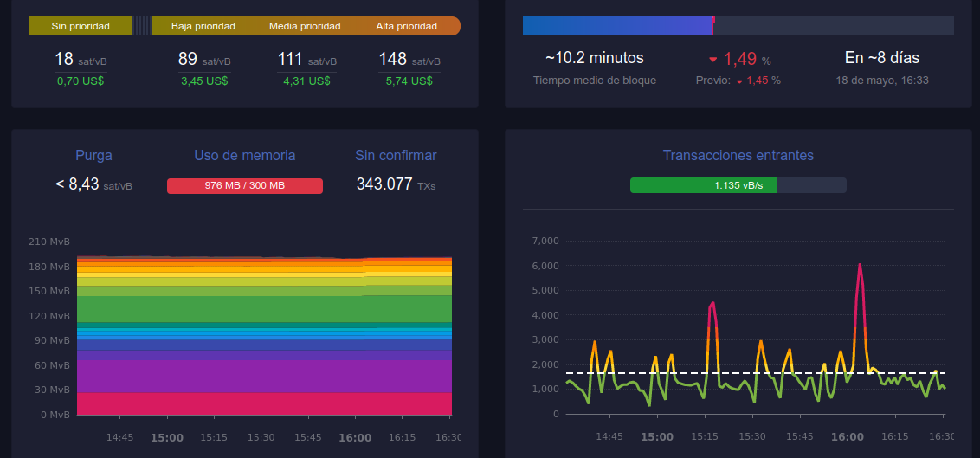Open the Transacciones entrantes link
Viewport: 980px width, 458px height.
click(x=738, y=156)
